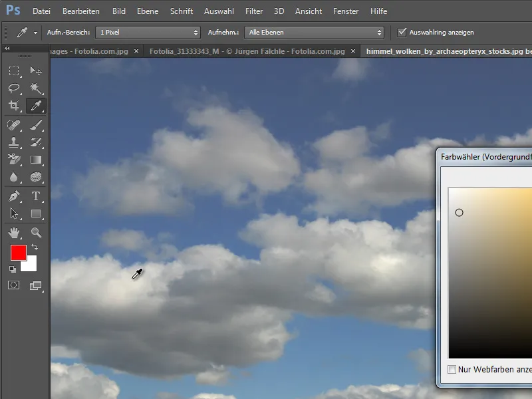
Task: Select the Brush tool
Action: pos(36,125)
